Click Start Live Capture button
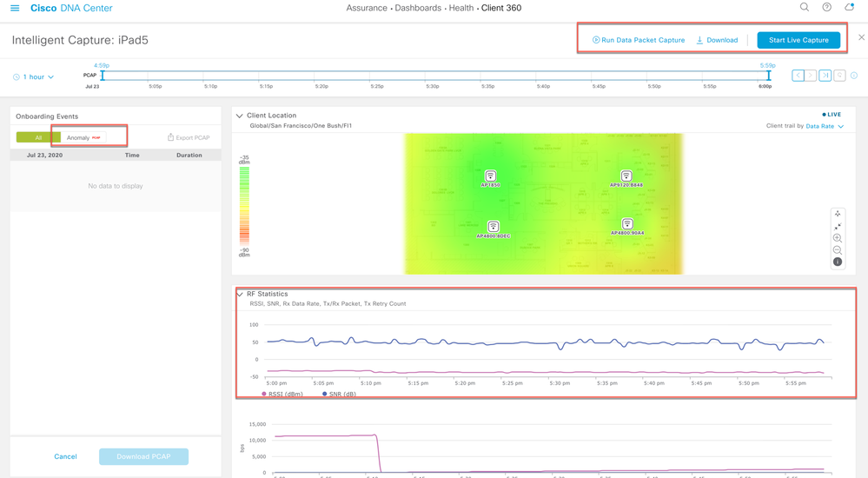The height and width of the screenshot is (478, 868). pos(798,40)
